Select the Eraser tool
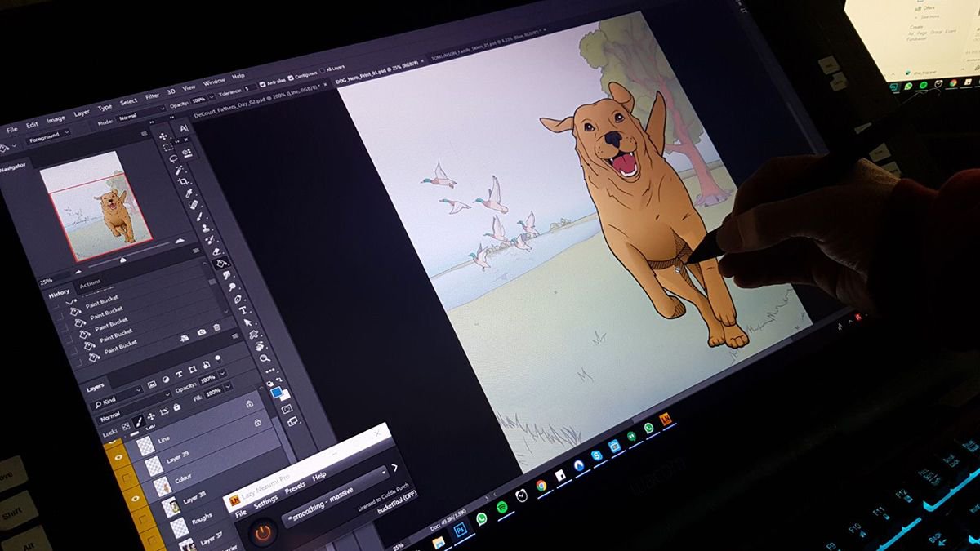The image size is (980, 551). click(x=216, y=251)
